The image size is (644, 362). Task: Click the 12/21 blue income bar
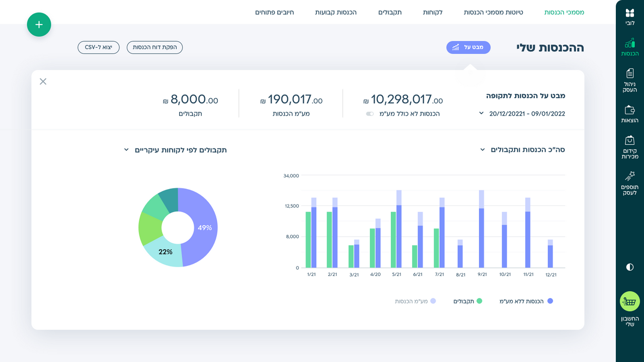[x=550, y=256]
